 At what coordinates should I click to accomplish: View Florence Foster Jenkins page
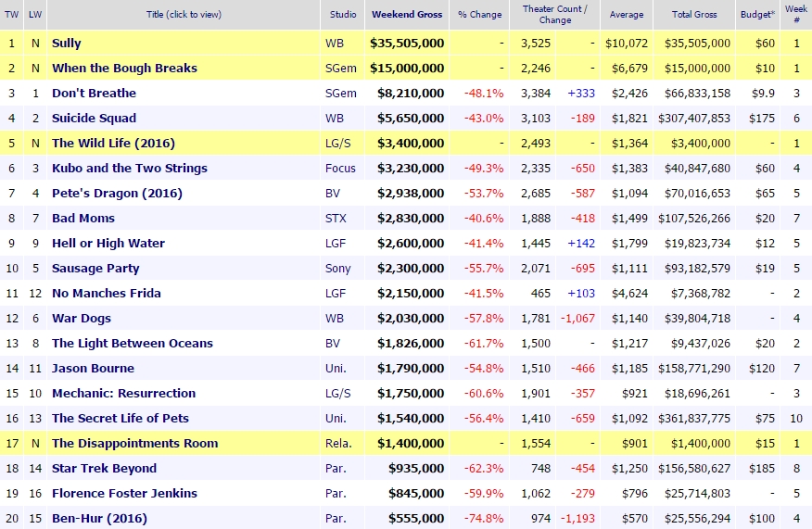point(124,493)
